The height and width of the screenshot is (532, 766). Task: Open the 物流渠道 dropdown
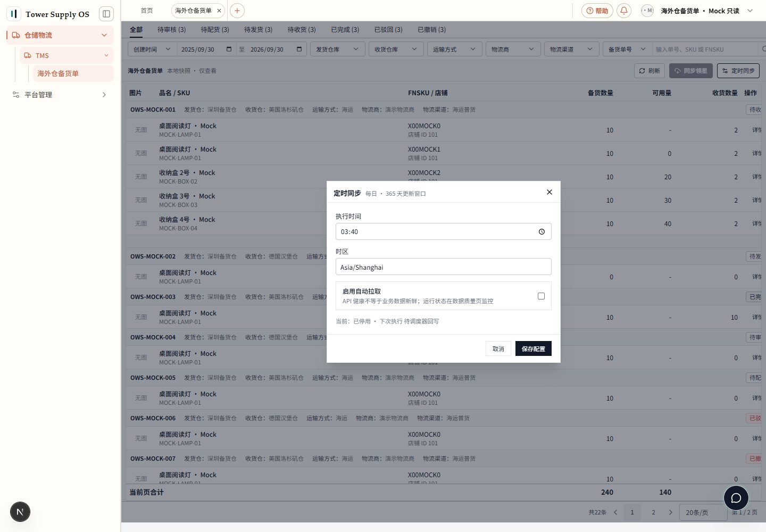click(x=572, y=49)
